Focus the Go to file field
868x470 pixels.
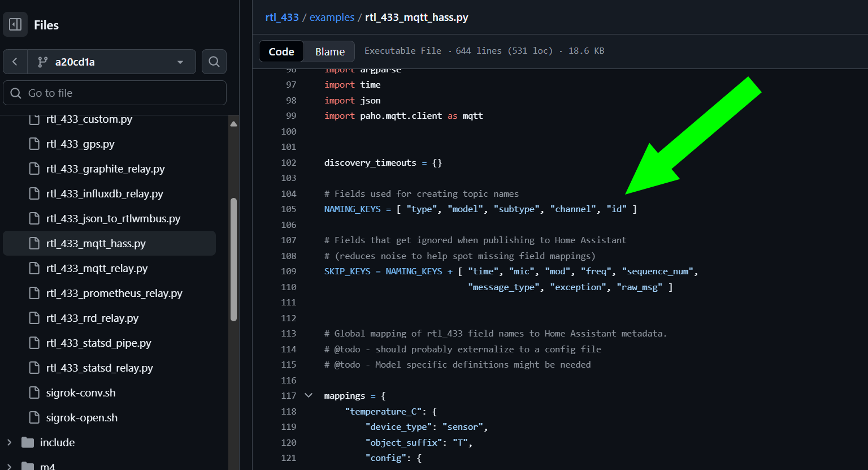tap(115, 93)
